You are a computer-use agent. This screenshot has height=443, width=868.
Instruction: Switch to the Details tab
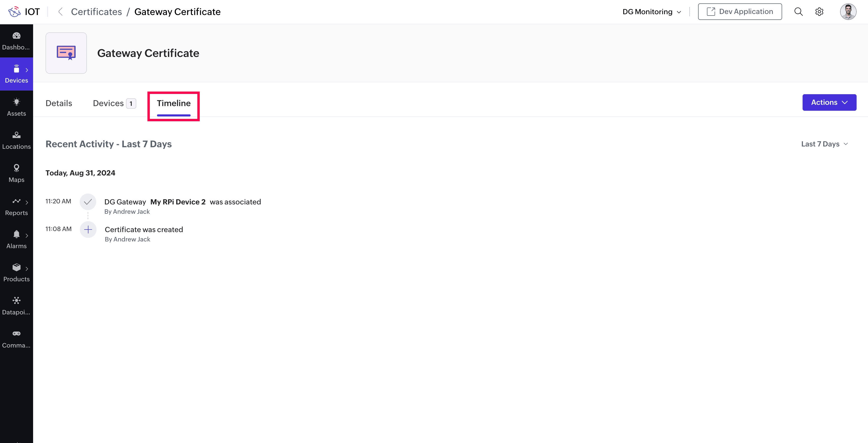pyautogui.click(x=59, y=103)
